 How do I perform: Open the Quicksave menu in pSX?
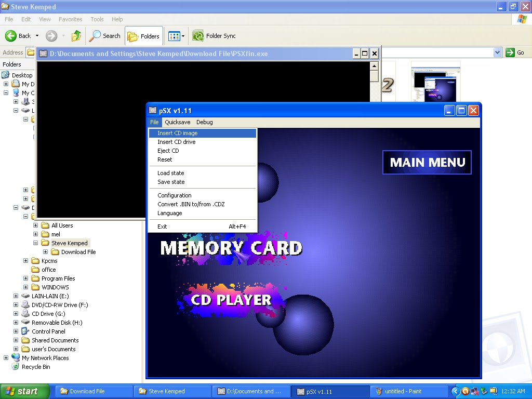pyautogui.click(x=178, y=122)
